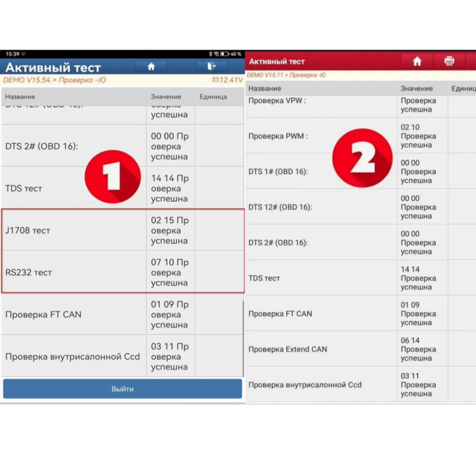
Task: Select the Проверка Extend CAN row
Action: pyautogui.click(x=360, y=349)
